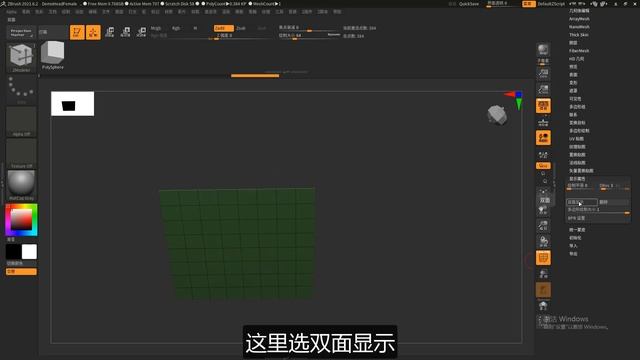
Task: Expand the 可见性 section
Action: pyautogui.click(x=575, y=99)
